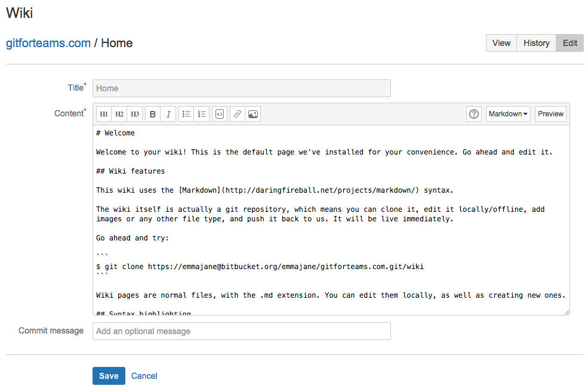588x389 pixels.
Task: Preview the wiki page content
Action: (x=550, y=113)
